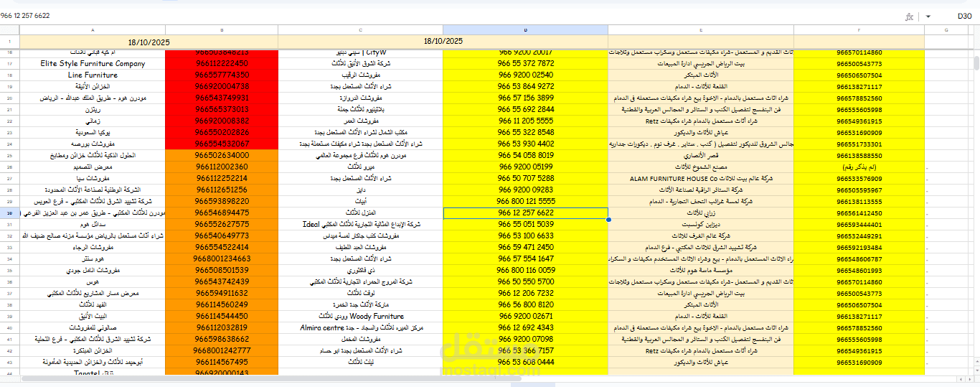Select column G header

click(x=946, y=29)
